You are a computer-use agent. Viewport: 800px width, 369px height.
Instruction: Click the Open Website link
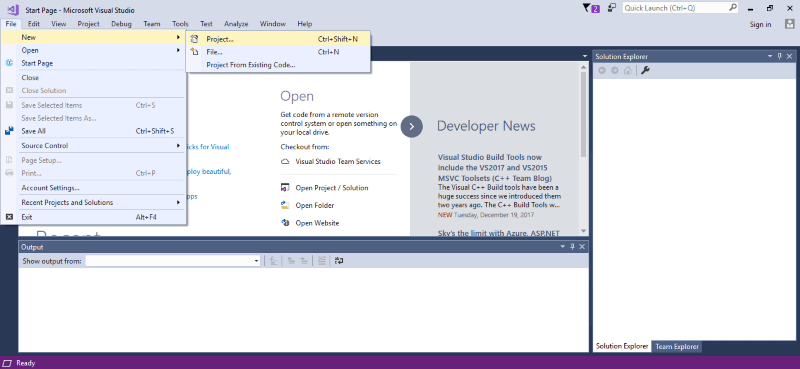(317, 223)
